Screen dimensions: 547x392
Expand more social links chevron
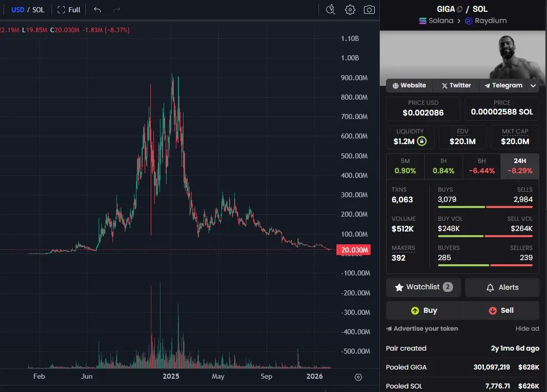(x=533, y=85)
